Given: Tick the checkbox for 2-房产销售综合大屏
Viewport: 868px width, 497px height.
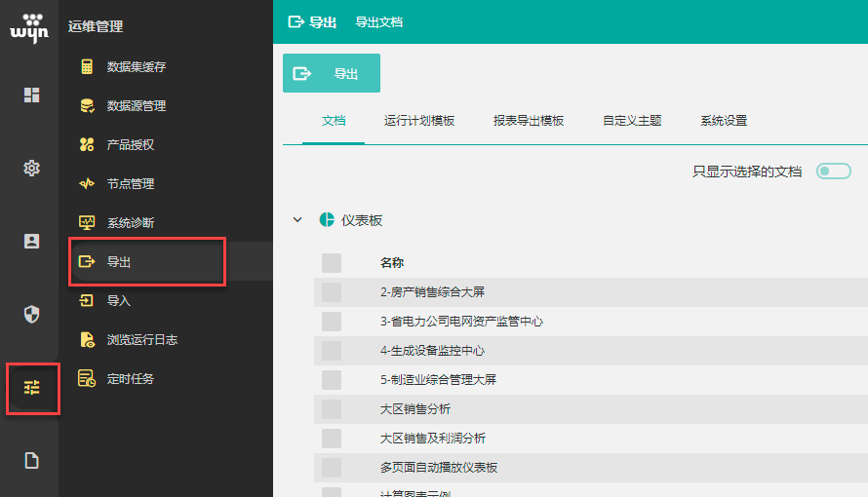Looking at the screenshot, I should click(332, 292).
